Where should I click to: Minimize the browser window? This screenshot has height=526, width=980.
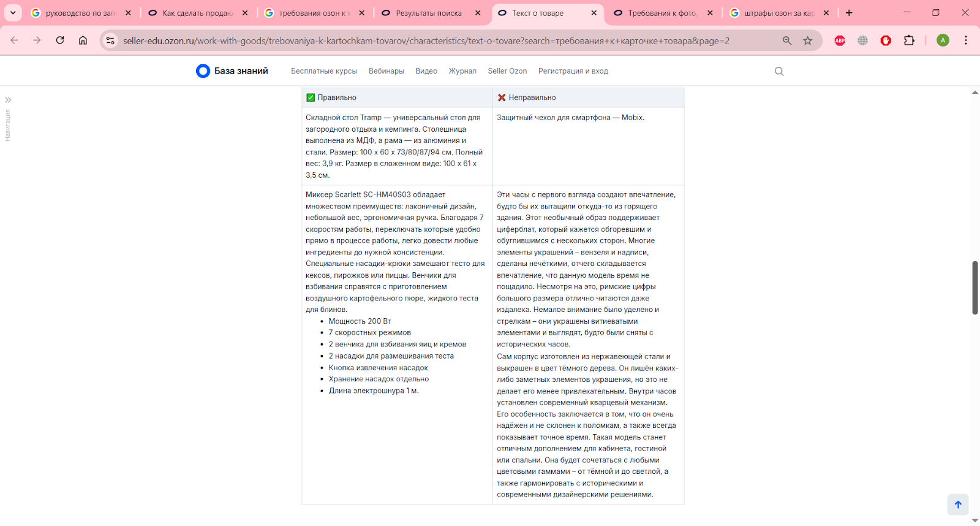point(907,12)
